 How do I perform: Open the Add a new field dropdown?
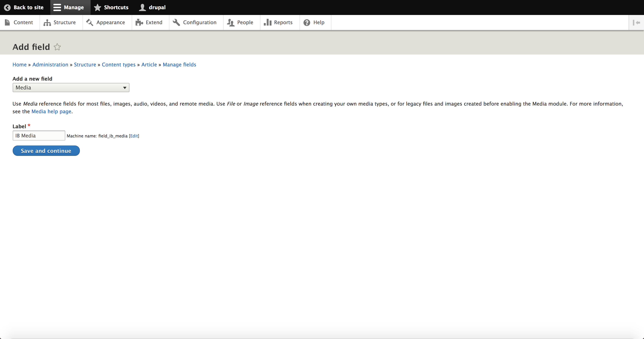point(71,88)
